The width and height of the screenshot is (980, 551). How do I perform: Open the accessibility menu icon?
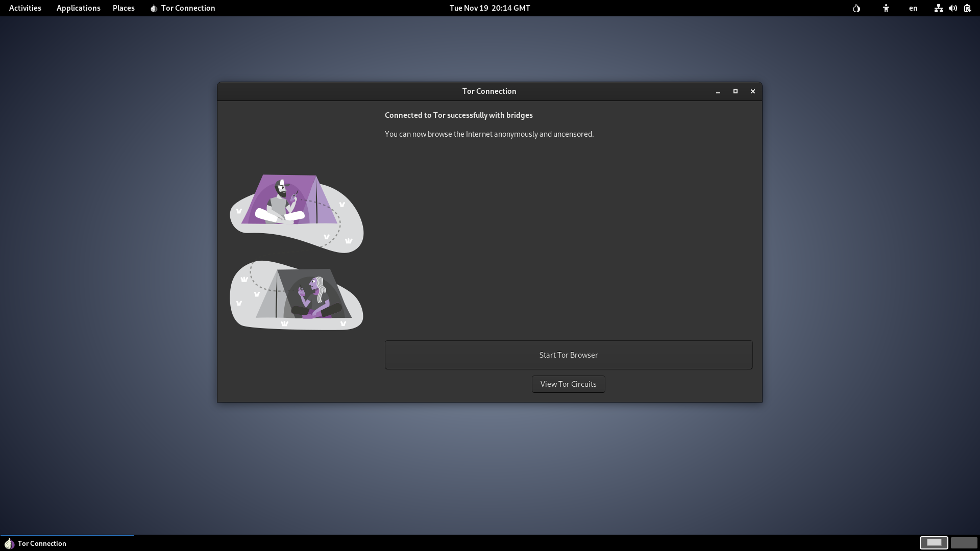click(x=886, y=8)
